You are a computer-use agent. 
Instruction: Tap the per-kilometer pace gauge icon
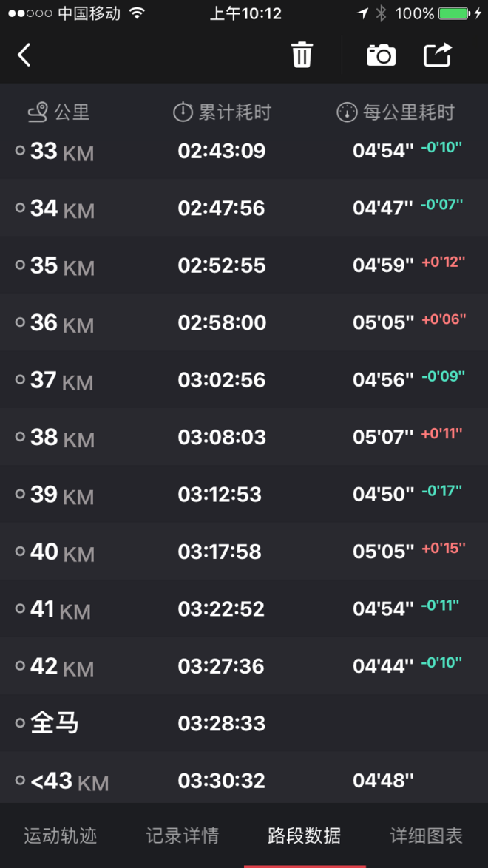coord(347,112)
